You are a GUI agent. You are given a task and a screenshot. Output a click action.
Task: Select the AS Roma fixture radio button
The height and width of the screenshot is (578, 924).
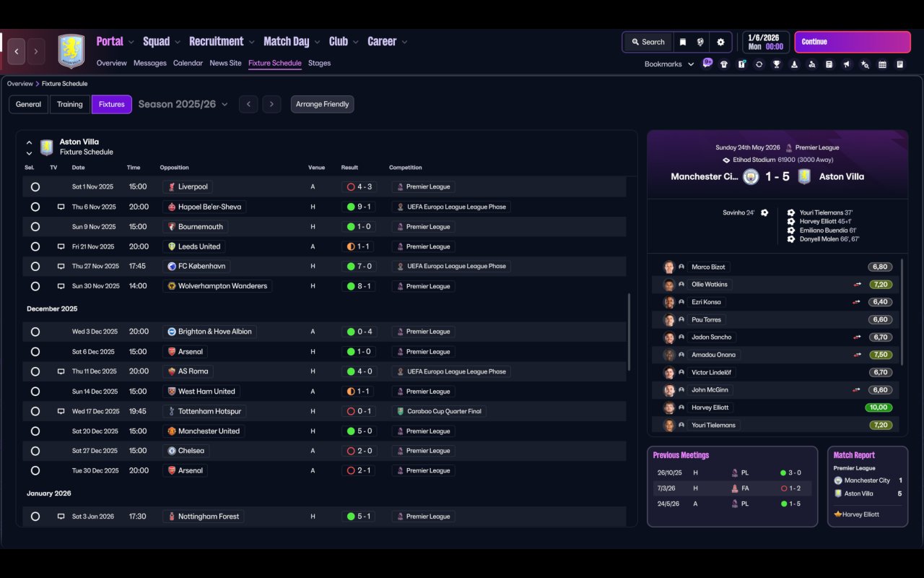point(35,371)
